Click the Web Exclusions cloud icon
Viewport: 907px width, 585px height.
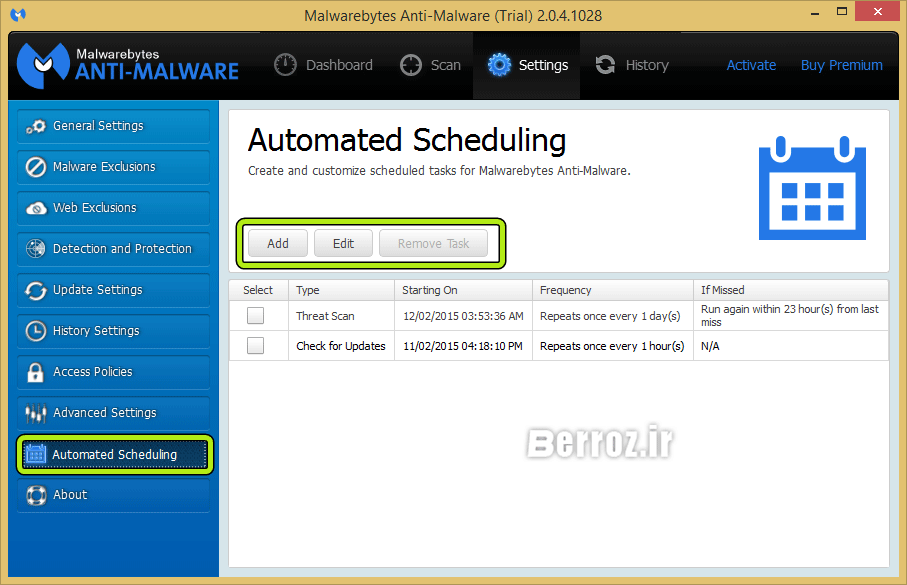(35, 208)
